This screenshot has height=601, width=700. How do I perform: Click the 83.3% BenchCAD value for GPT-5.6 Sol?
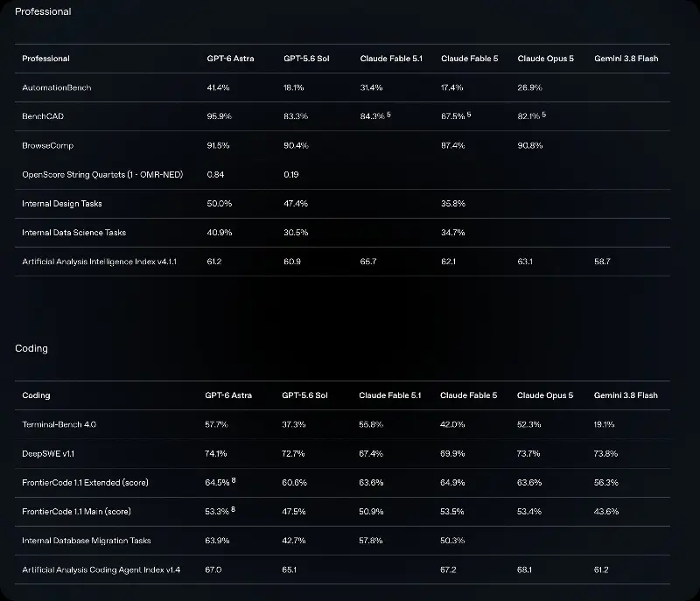tap(296, 116)
